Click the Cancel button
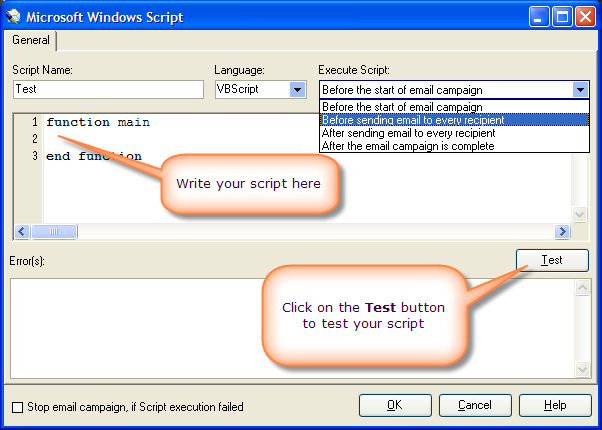The image size is (602, 430). 475,405
